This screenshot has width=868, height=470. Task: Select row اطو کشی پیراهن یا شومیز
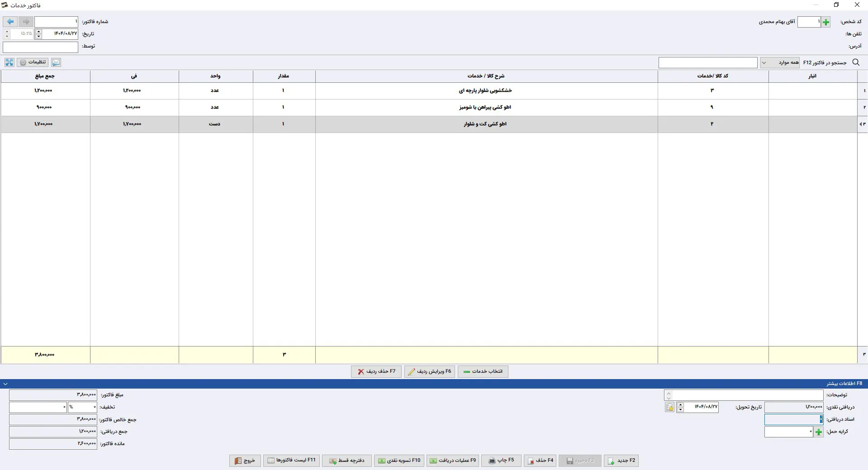pos(434,108)
